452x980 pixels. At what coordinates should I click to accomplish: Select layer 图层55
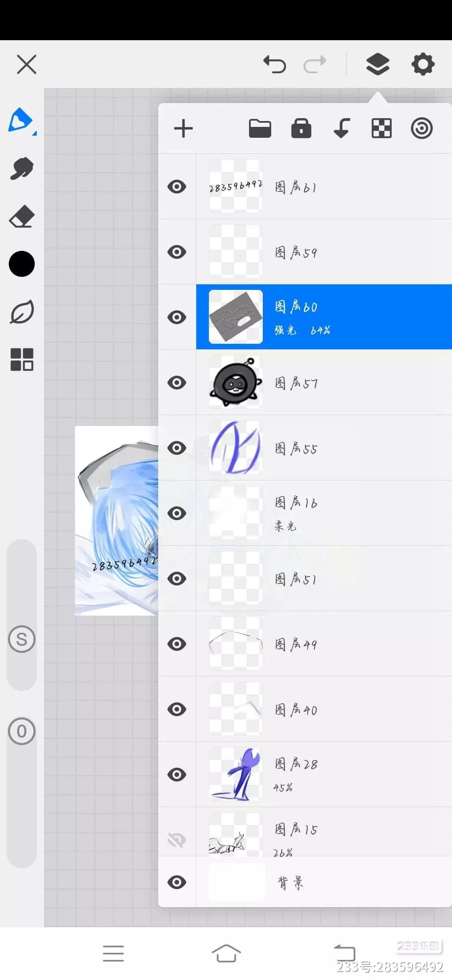pos(324,448)
